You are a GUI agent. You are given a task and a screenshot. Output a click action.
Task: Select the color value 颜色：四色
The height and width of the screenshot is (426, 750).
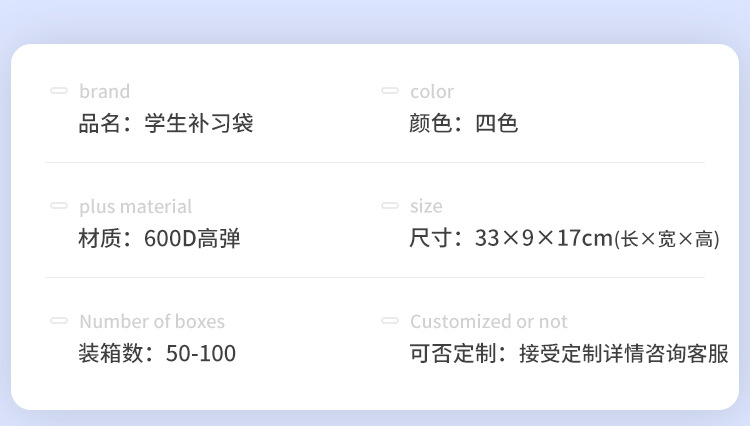click(464, 125)
